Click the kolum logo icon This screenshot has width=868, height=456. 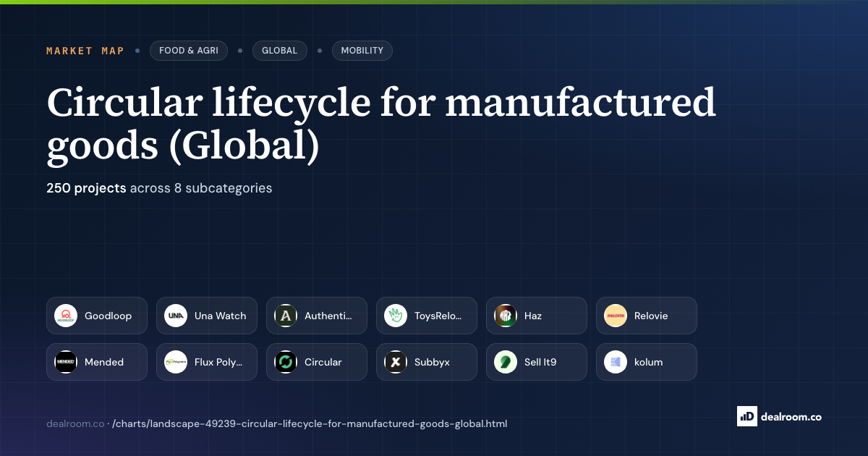(x=616, y=362)
